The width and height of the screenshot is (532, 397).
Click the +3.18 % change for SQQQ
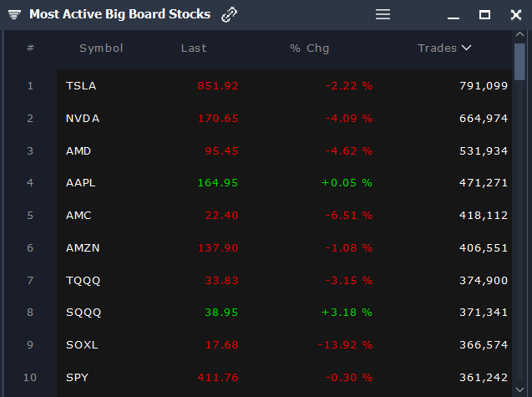click(x=347, y=313)
